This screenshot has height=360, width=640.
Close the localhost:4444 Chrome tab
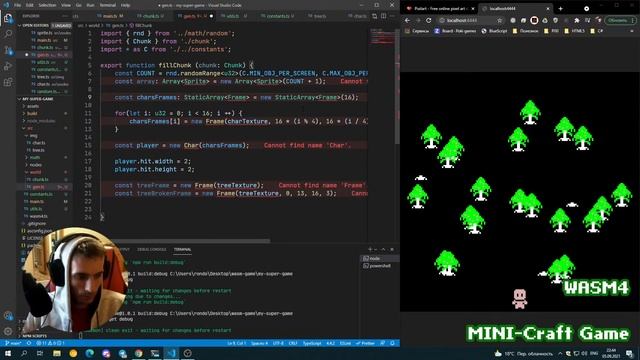pyautogui.click(x=548, y=9)
